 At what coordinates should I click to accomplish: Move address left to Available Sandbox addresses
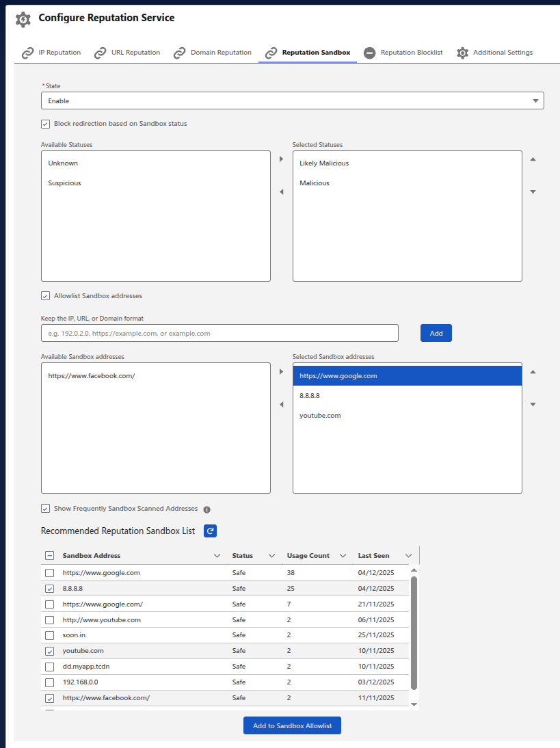(x=281, y=405)
